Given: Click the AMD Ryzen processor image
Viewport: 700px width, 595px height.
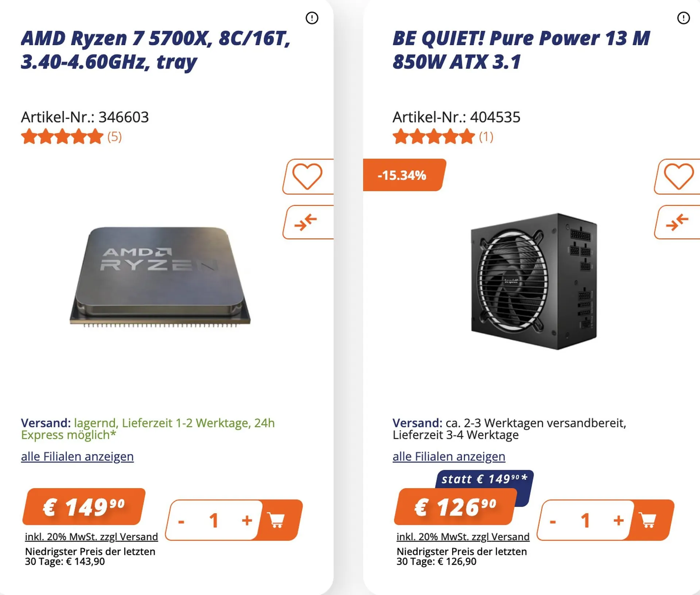Looking at the screenshot, I should pos(160,276).
